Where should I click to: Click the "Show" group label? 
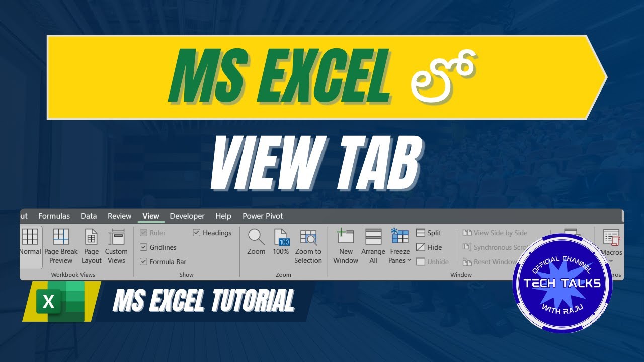pyautogui.click(x=186, y=275)
